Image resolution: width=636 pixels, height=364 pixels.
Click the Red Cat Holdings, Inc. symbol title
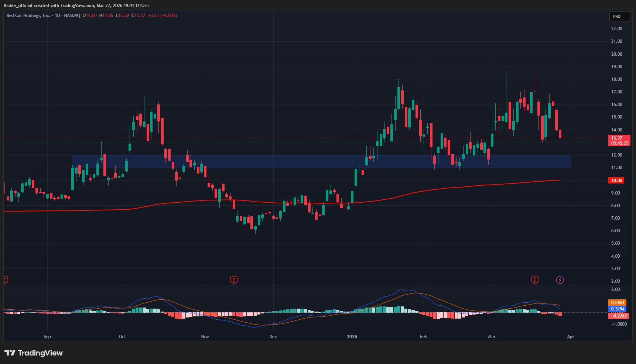28,16
